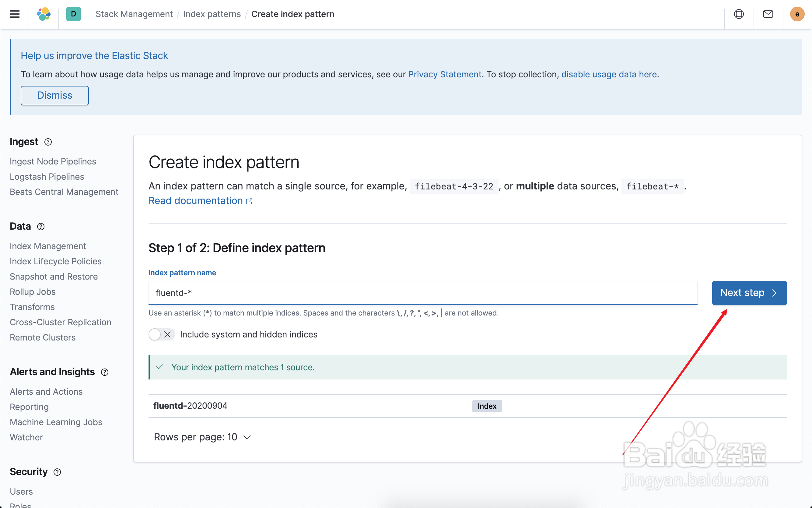This screenshot has height=508, width=812.
Task: Click the index pattern matches 1 source message
Action: click(x=467, y=367)
